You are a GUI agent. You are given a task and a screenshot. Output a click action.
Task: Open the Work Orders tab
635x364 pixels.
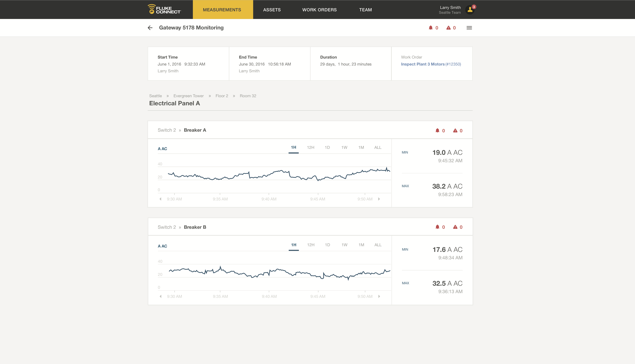point(319,10)
